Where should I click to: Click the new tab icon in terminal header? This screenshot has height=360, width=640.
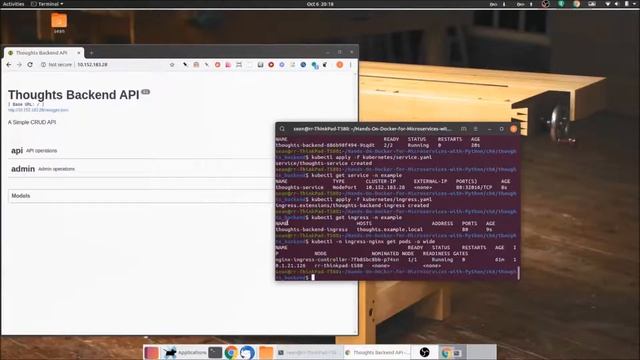coord(463,129)
